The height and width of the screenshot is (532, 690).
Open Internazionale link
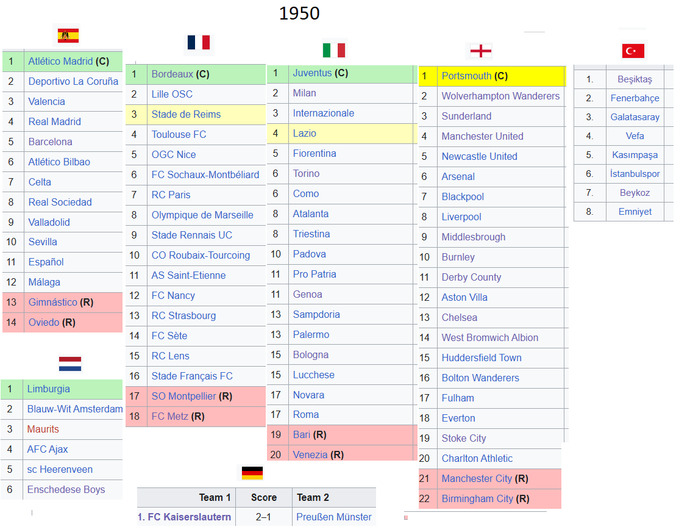pyautogui.click(x=323, y=114)
